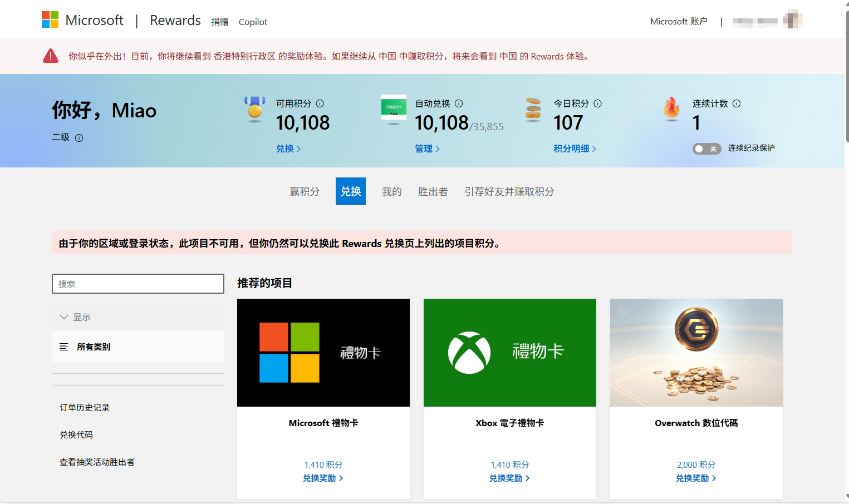Switch to the 我的 tab
The width and height of the screenshot is (849, 504).
[x=392, y=191]
